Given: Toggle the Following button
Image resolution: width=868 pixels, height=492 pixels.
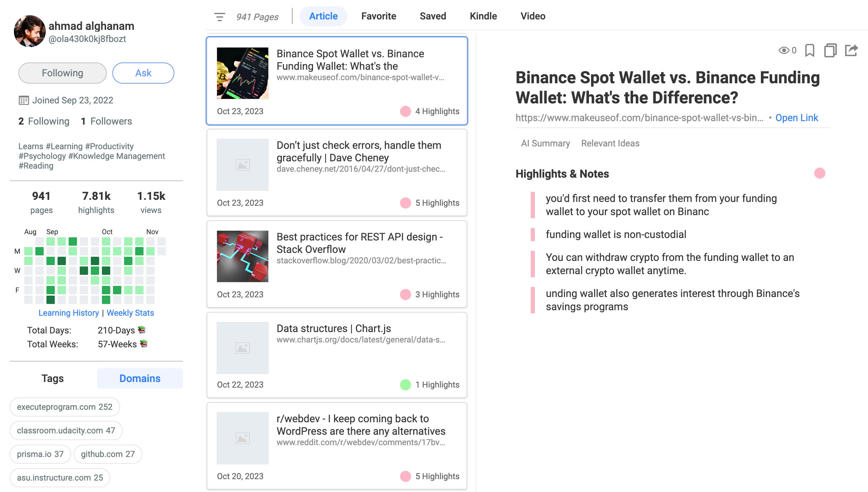Looking at the screenshot, I should click(62, 73).
